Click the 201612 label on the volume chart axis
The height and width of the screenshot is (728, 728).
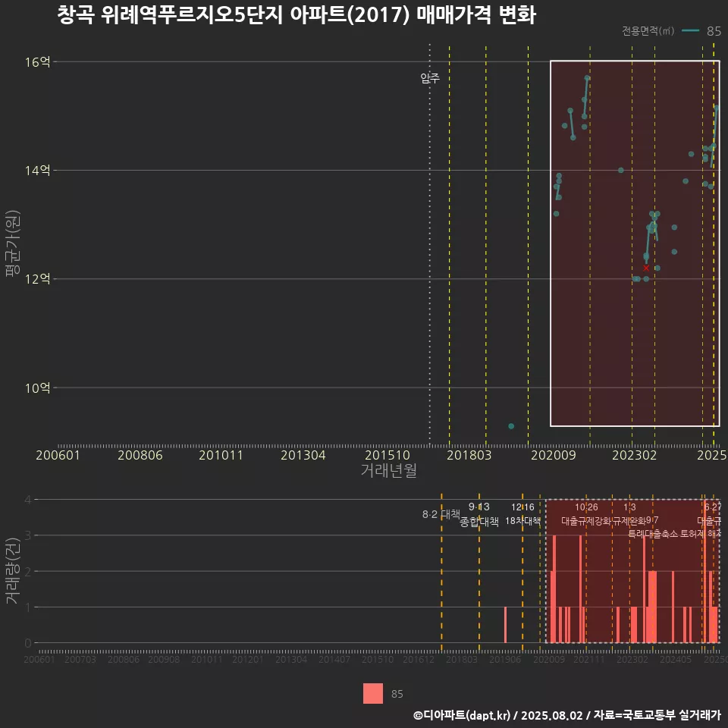pos(419,659)
